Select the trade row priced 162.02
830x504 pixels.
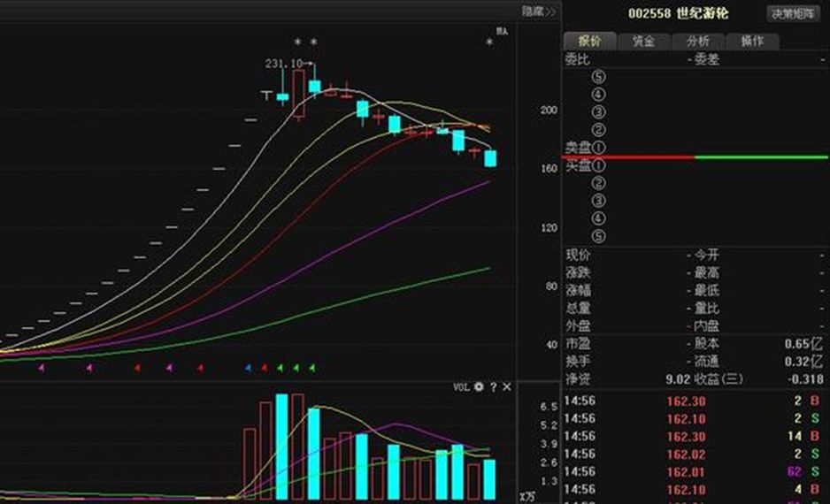(695, 454)
